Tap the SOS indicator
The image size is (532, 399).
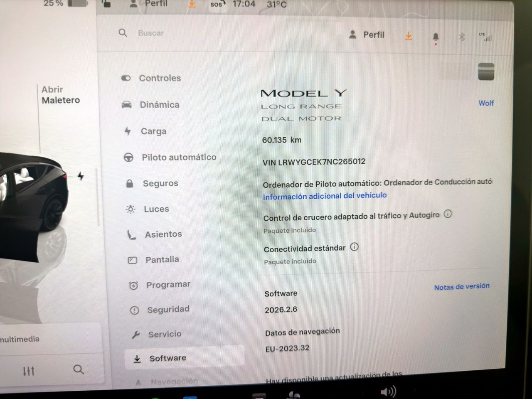[x=217, y=4]
